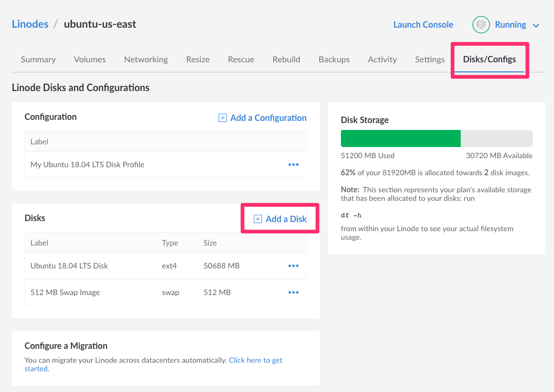Viewport: 554px width, 392px height.
Task: Go to the Settings tab
Action: coord(429,59)
